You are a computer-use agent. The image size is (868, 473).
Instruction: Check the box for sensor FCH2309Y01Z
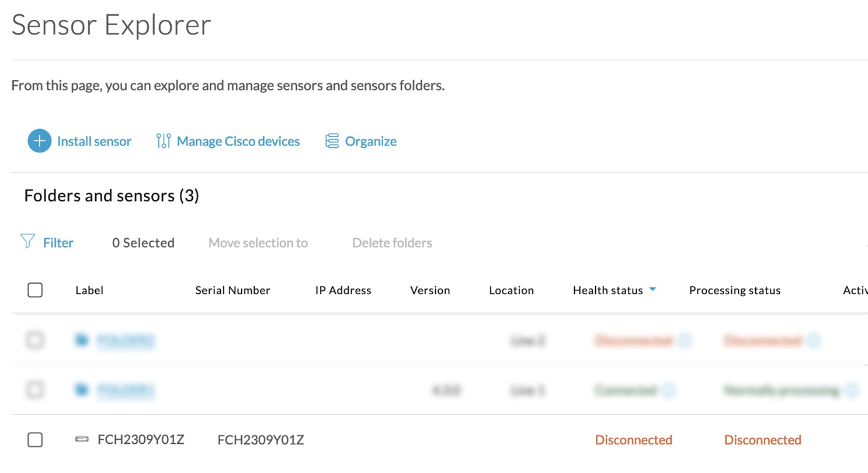(35, 440)
